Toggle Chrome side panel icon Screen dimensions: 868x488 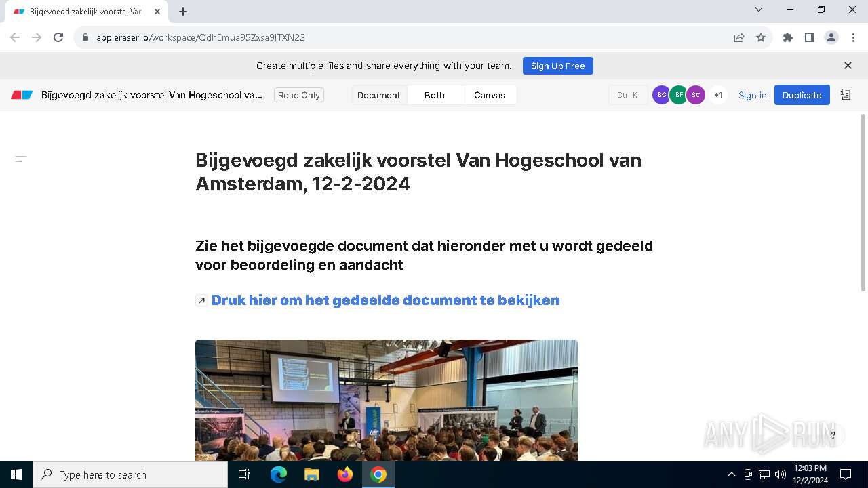click(x=810, y=37)
